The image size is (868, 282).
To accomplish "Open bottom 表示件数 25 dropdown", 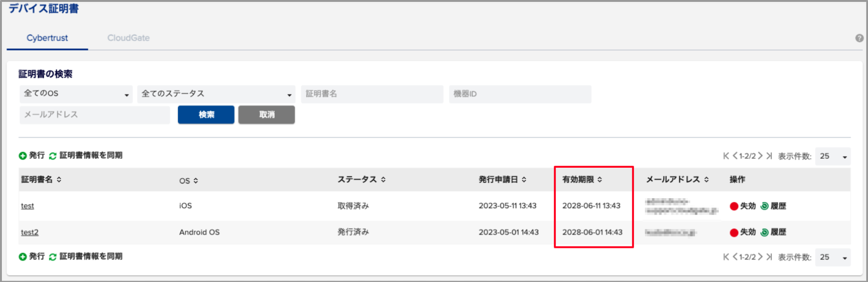I will click(x=833, y=257).
